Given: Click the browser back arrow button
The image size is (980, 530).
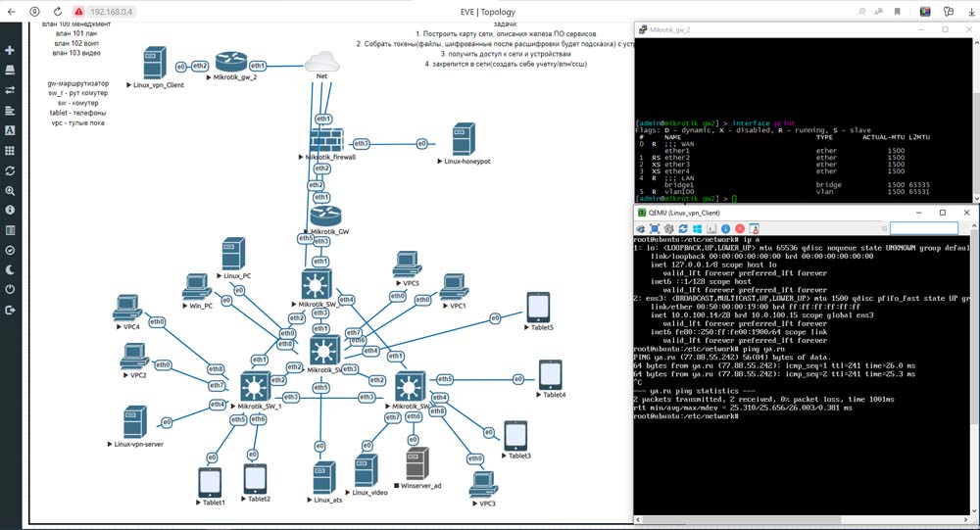Looking at the screenshot, I should [x=11, y=12].
